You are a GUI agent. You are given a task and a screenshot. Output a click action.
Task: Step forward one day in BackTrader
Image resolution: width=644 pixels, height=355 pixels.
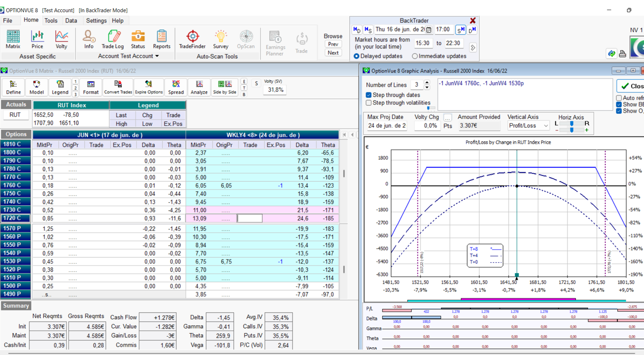(x=472, y=30)
